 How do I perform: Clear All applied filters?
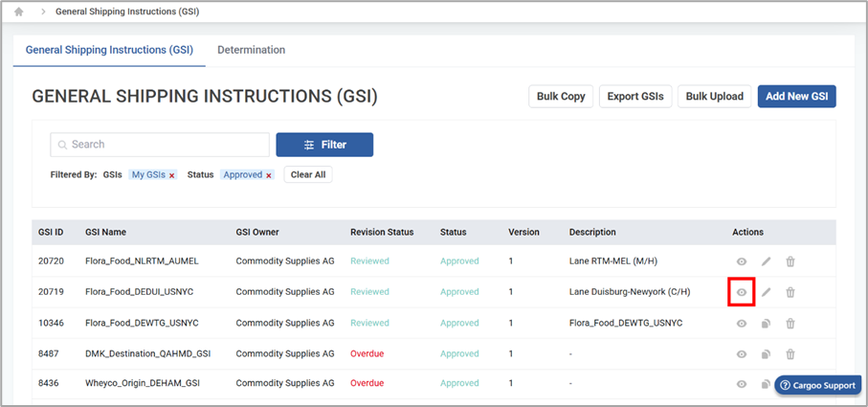[308, 174]
